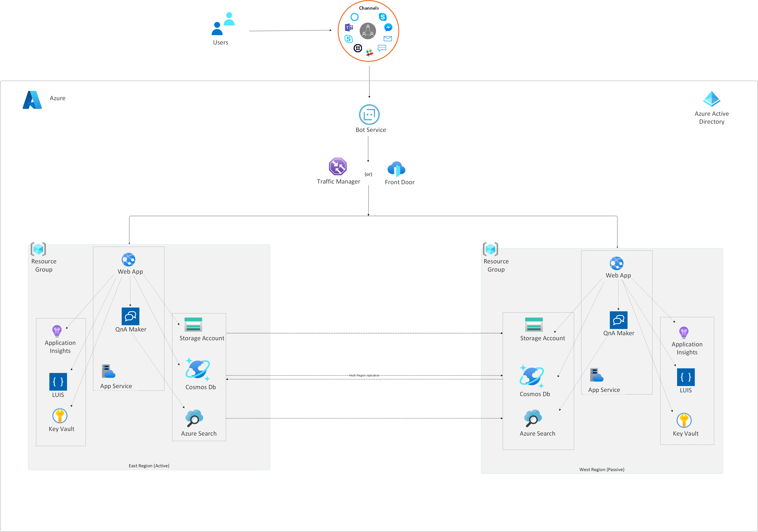Select the Front Door icon
The width and height of the screenshot is (758, 532).
pos(396,169)
